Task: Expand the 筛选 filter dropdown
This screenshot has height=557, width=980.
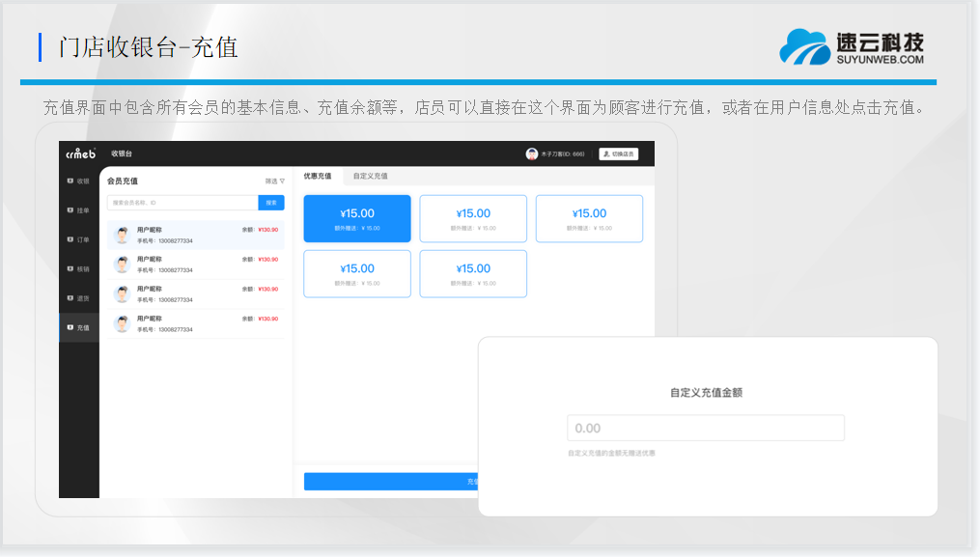Action: point(275,181)
